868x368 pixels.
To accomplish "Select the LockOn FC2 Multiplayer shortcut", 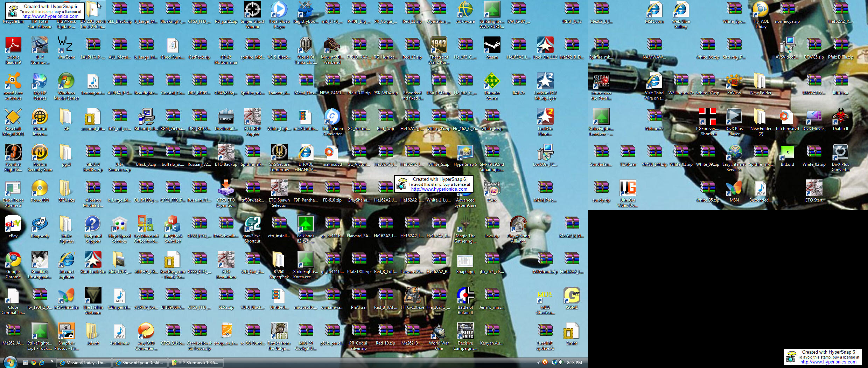I will (545, 87).
